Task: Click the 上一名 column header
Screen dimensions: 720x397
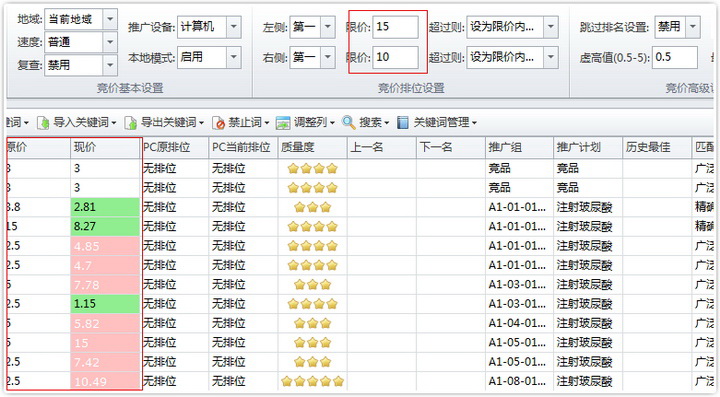Action: pos(382,147)
